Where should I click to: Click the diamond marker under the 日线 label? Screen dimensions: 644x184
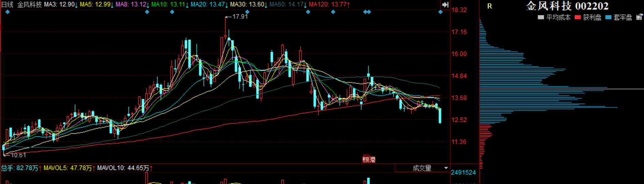click(x=8, y=12)
